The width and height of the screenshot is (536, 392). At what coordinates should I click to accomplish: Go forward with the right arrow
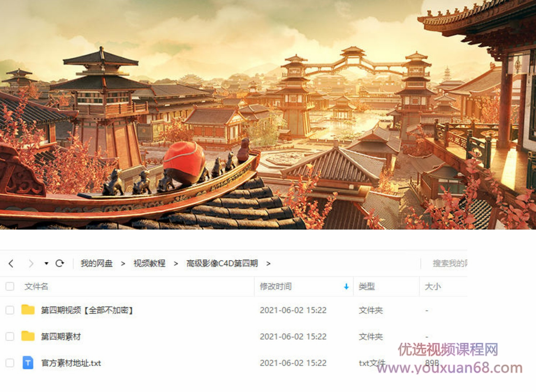pos(31,263)
